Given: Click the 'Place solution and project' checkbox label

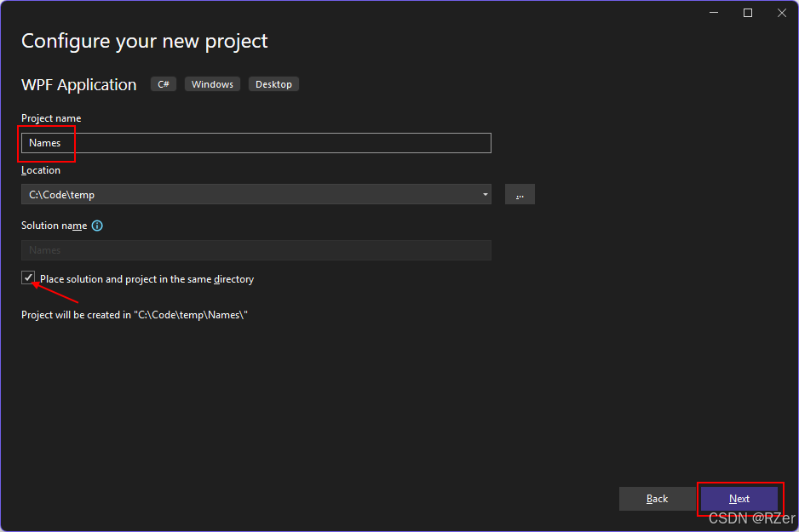Looking at the screenshot, I should pyautogui.click(x=147, y=279).
